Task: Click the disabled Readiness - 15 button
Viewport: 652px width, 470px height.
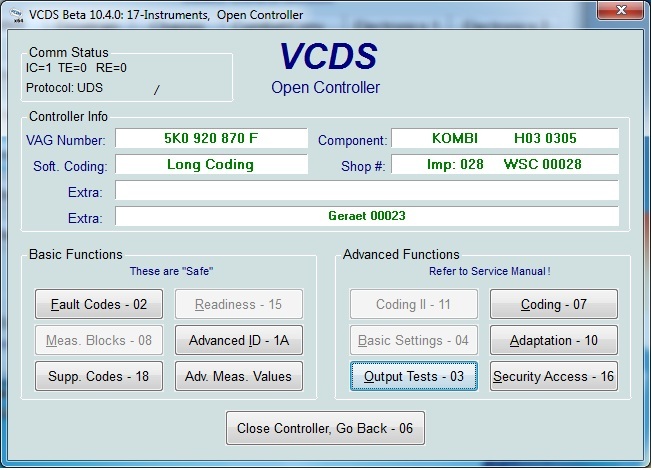Action: (239, 304)
